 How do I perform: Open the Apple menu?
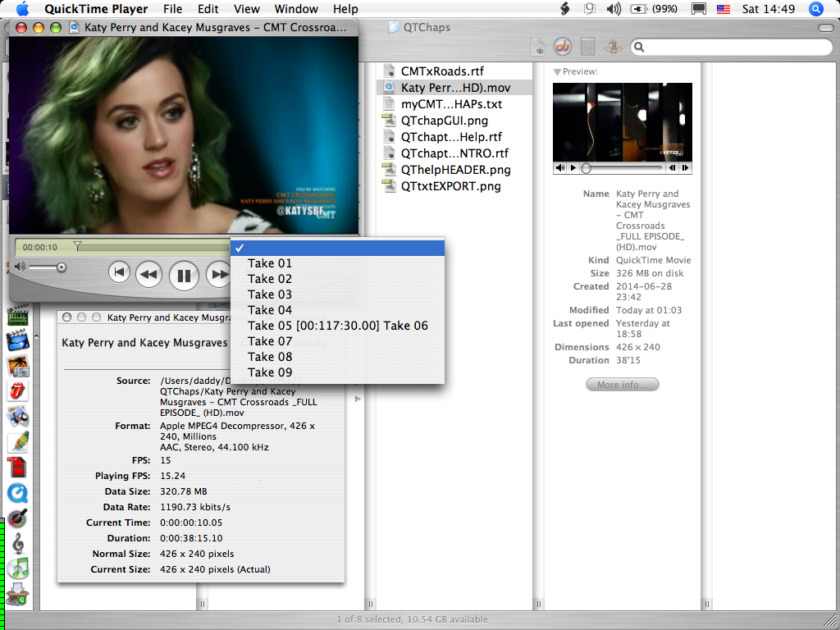(x=23, y=9)
